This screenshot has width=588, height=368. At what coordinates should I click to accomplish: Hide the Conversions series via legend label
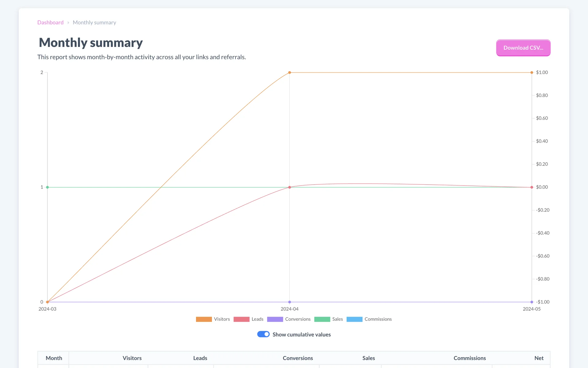298,319
